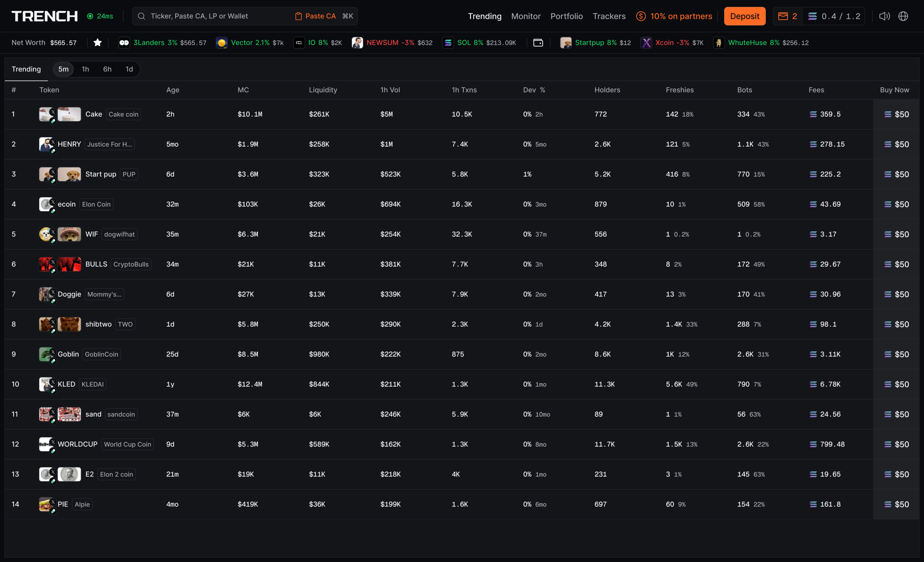Click the Start pup puppy thumbnail
924x562 pixels.
coord(69,174)
